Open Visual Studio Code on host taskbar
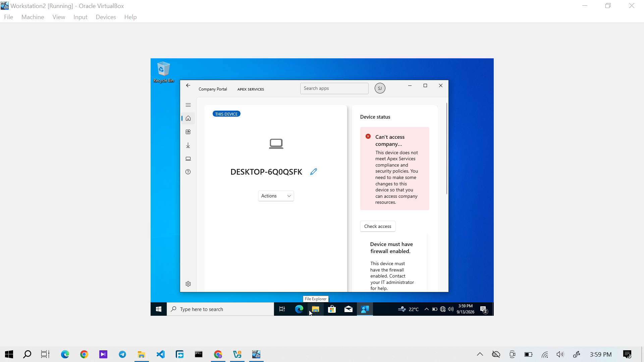The width and height of the screenshot is (644, 362). (161, 354)
